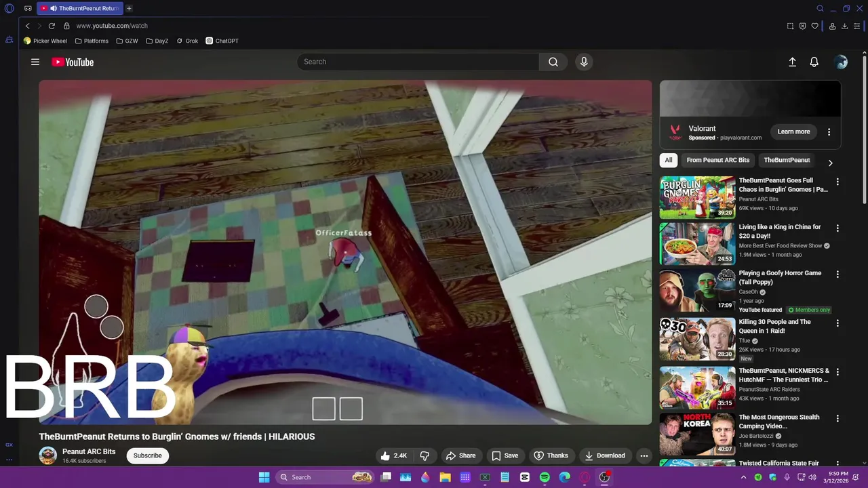
Task: Dislike the video
Action: [425, 455]
